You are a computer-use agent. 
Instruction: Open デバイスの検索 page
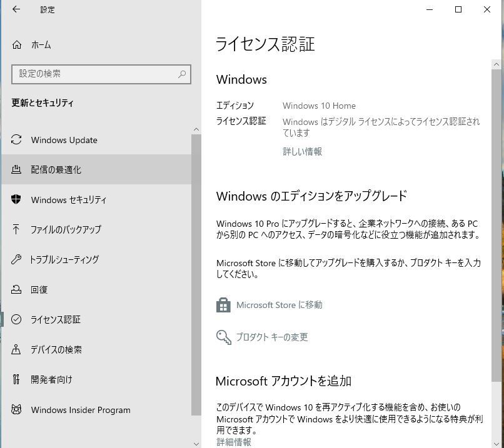pos(96,349)
